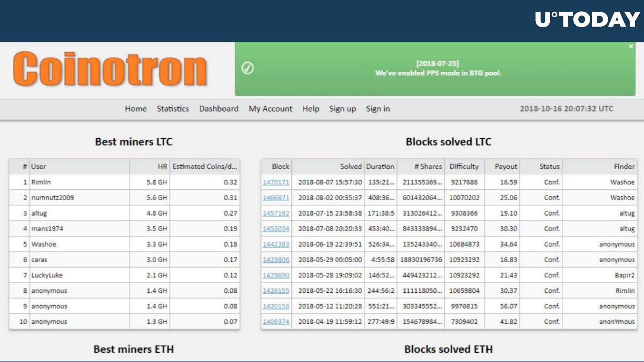Sort blocks by Difficulty header
This screenshot has height=362, width=644.
pos(464,167)
